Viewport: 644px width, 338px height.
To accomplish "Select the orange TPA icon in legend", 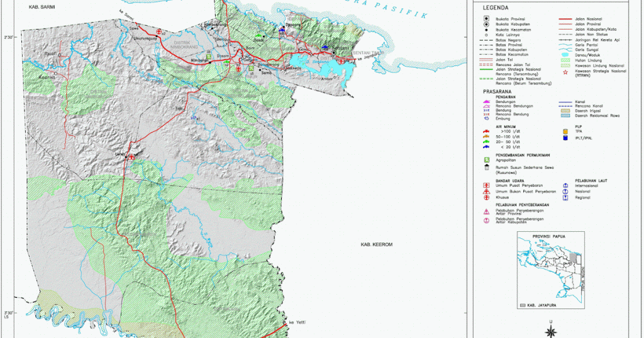I will (565, 131).
